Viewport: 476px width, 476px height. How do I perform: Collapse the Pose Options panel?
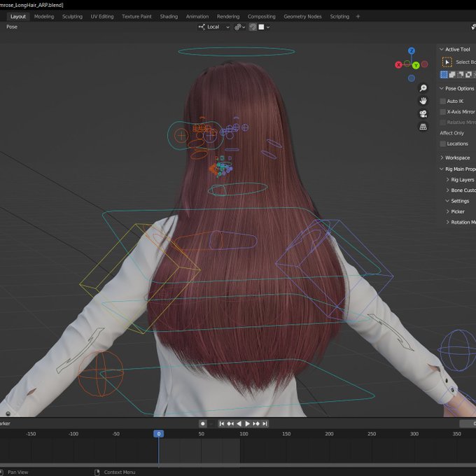click(442, 88)
